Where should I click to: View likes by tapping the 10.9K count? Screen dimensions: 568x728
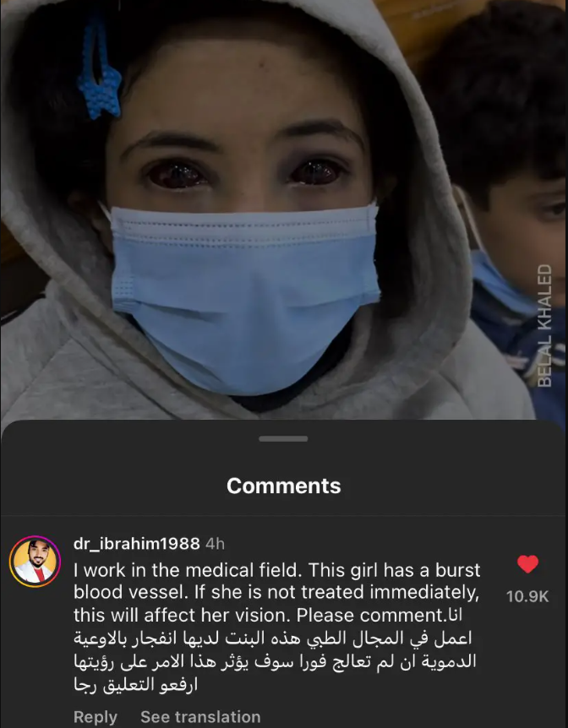tap(527, 596)
